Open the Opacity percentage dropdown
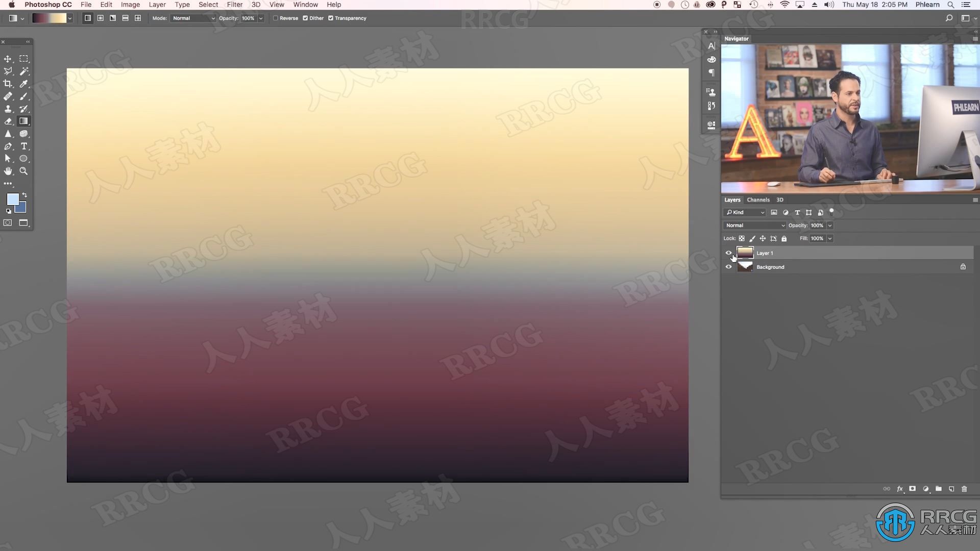The height and width of the screenshot is (551, 980). (x=830, y=226)
